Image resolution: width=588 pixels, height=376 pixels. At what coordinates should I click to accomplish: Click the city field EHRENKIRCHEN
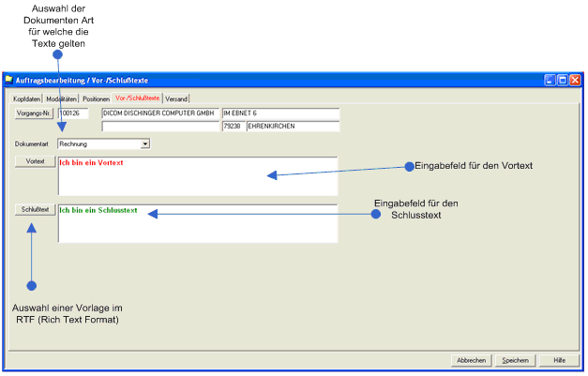tap(294, 127)
